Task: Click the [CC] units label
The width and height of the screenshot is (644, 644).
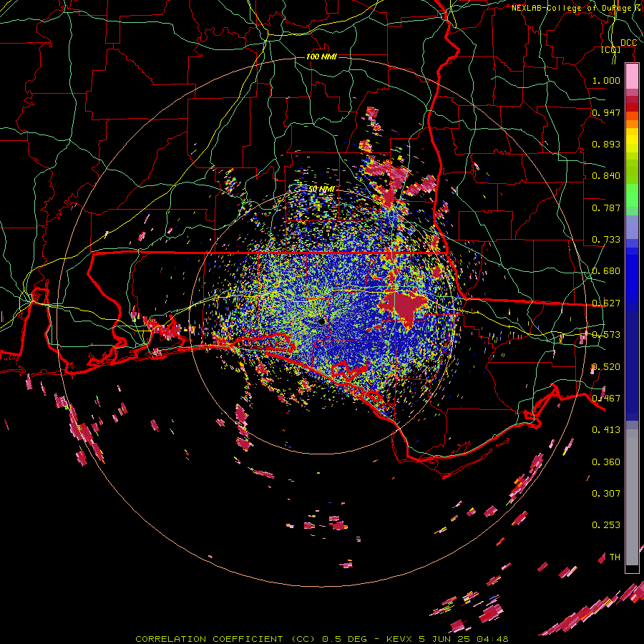Action: pyautogui.click(x=610, y=49)
